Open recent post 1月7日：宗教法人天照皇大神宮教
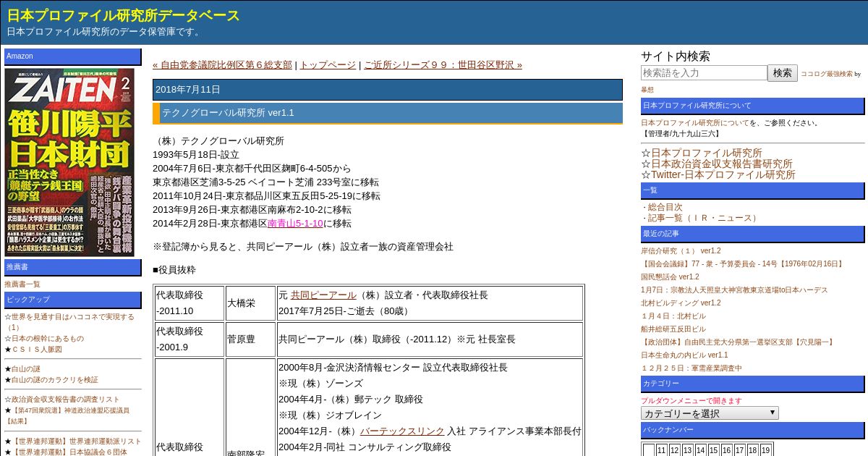The height and width of the screenshot is (456, 868). pyautogui.click(x=734, y=290)
